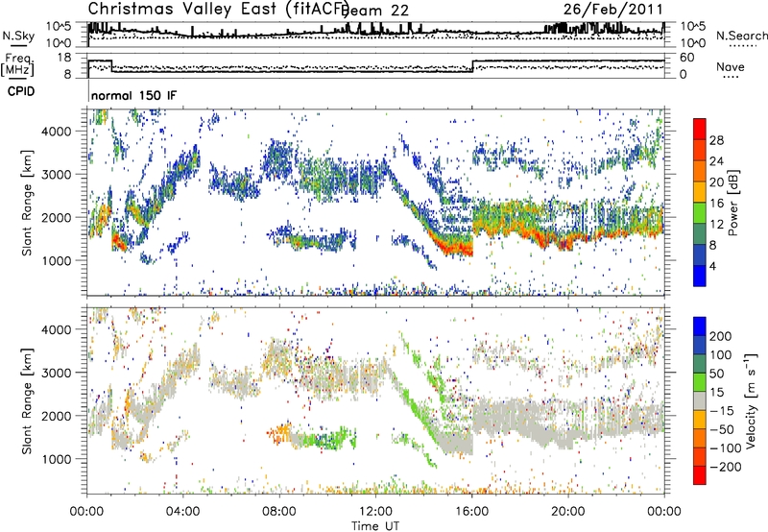Click the '-15' tick on the velocity colorbar
The height and width of the screenshot is (532, 768).
tap(722, 410)
